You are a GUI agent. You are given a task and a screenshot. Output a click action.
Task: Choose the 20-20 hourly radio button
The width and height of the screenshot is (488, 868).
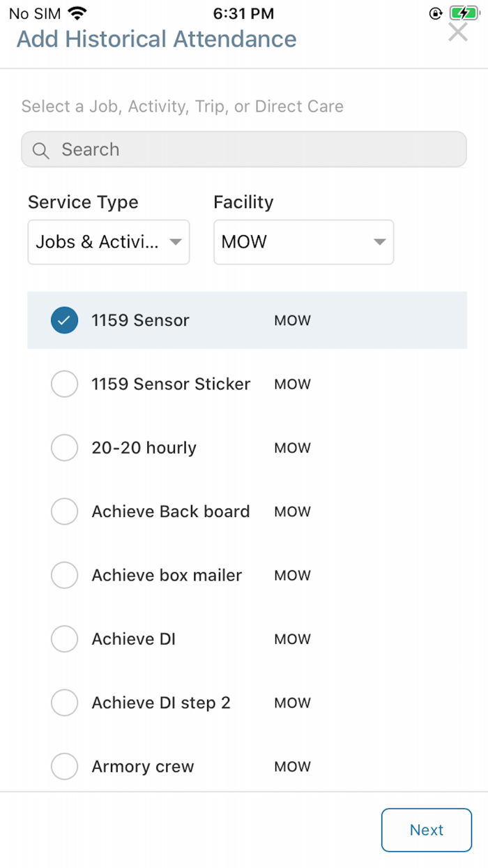(65, 448)
